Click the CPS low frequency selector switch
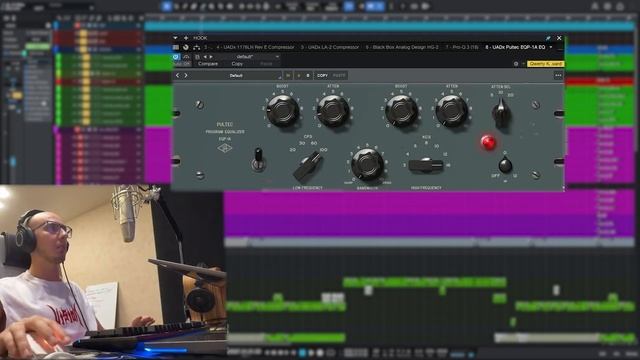 pyautogui.click(x=308, y=165)
